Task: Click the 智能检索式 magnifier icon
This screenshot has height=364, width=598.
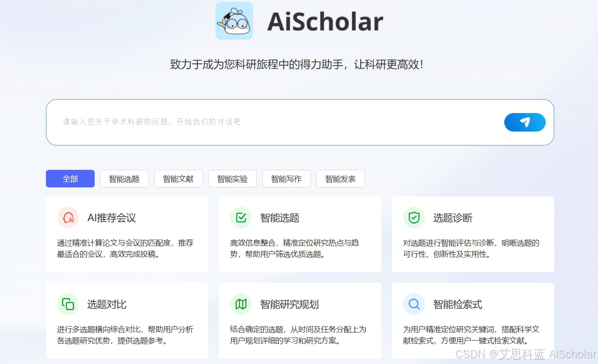Action: click(414, 304)
